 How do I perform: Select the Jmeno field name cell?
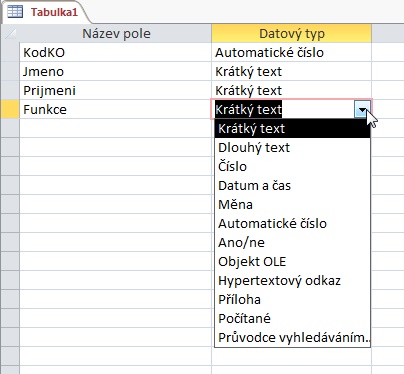coord(115,71)
